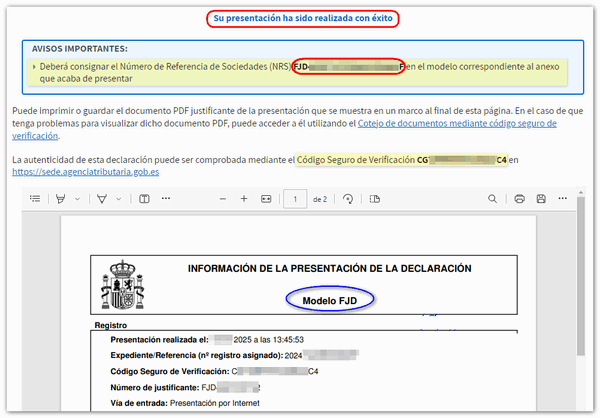Open more settings ellipsis at toolbar right
Screen dimensions: 600x418
point(564,199)
